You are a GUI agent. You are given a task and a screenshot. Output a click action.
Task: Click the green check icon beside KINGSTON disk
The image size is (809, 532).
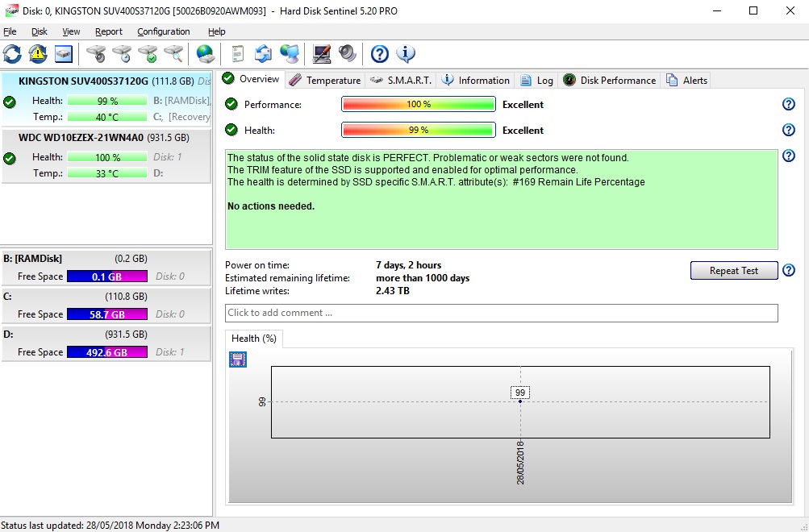click(x=10, y=102)
